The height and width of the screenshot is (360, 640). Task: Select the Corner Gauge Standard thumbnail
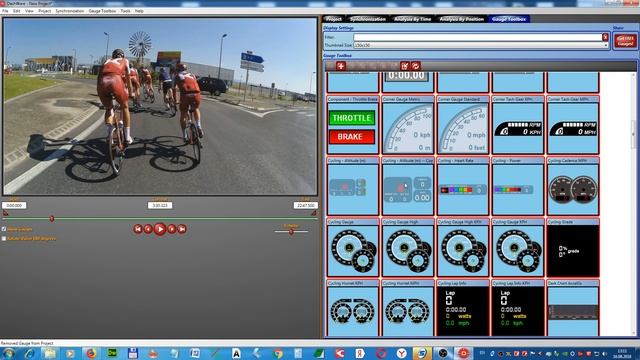point(463,125)
